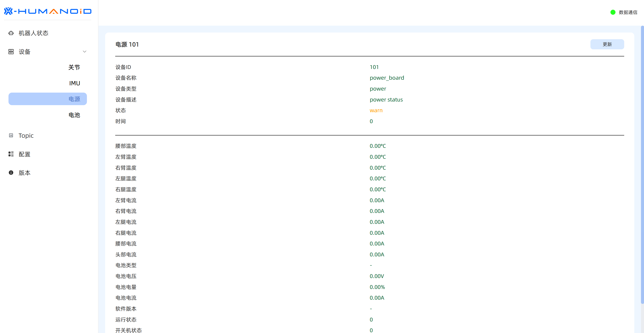Collapse the 设备 menu chevron
Screen dimensions: 644x333
coord(84,52)
